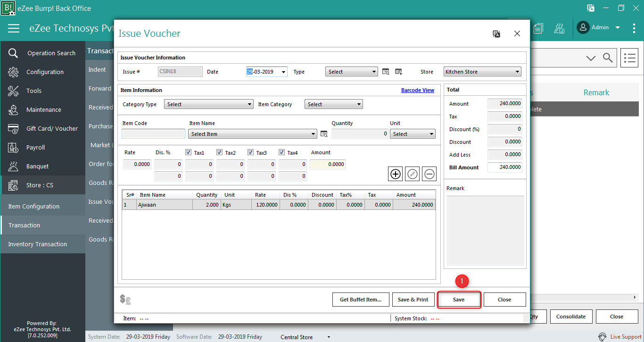
Task: Click the Tools wrench icon in the sidebar
Action: pyautogui.click(x=13, y=91)
